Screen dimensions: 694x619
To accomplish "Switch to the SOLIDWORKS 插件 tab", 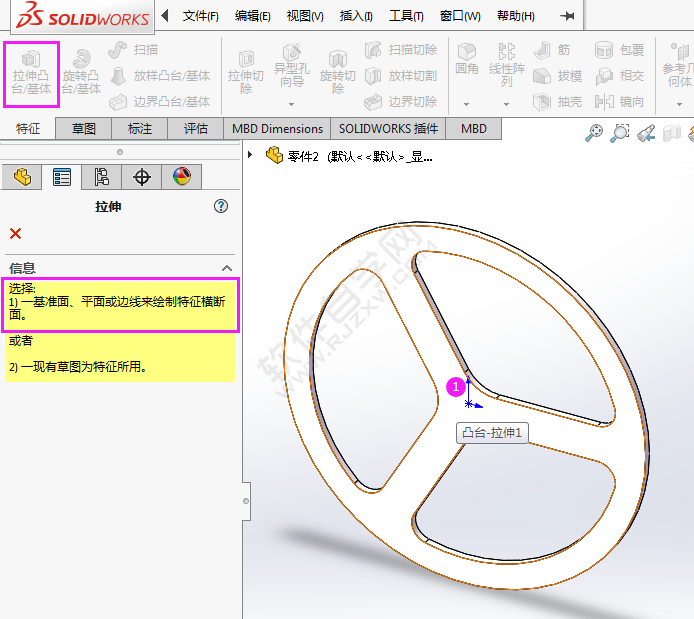I will [388, 129].
